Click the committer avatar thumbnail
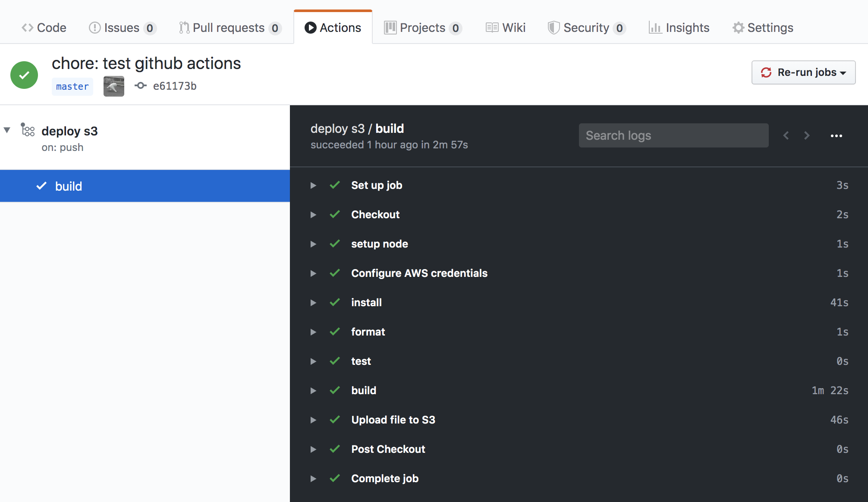This screenshot has width=868, height=502. 114,86
